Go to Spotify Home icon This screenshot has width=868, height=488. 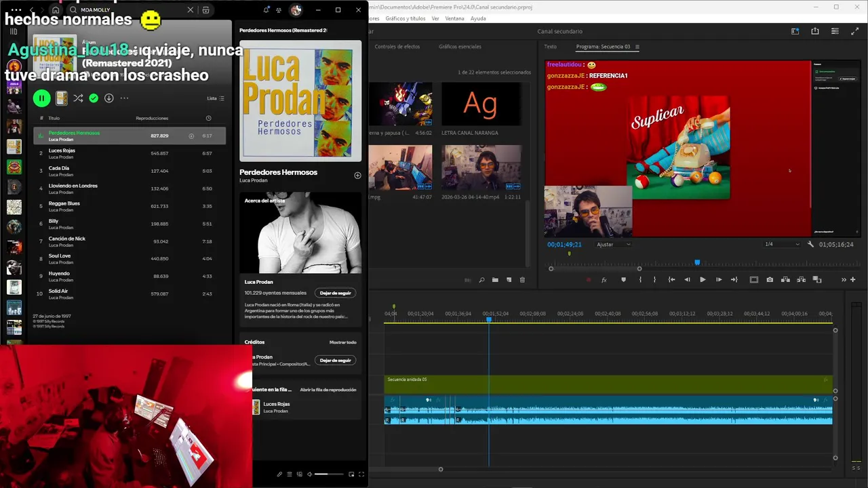click(56, 10)
